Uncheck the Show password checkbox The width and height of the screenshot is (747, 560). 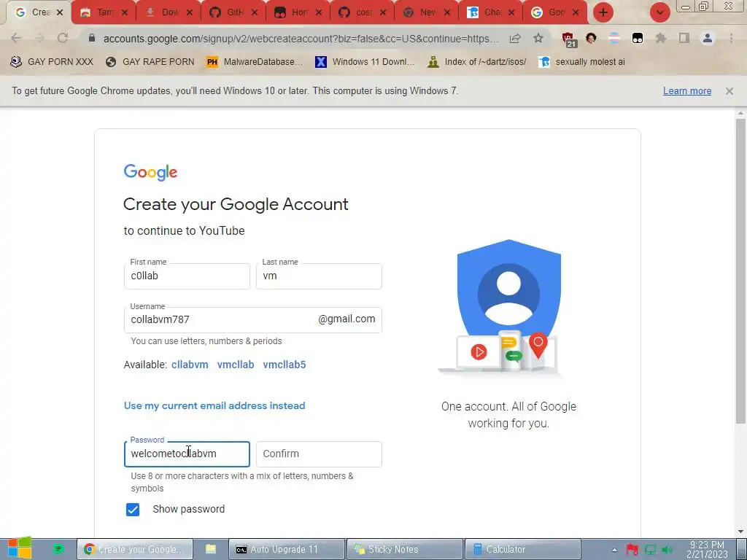[133, 510]
